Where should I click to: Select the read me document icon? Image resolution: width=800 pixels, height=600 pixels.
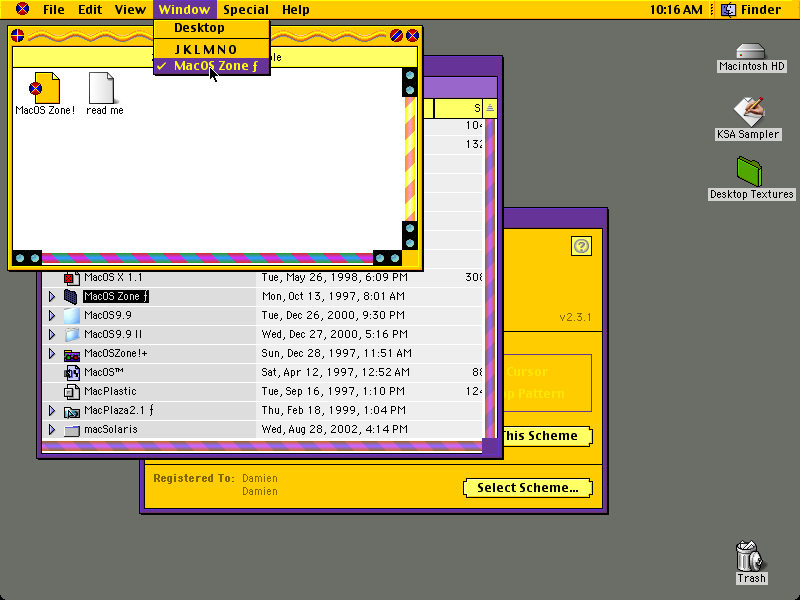pos(101,88)
